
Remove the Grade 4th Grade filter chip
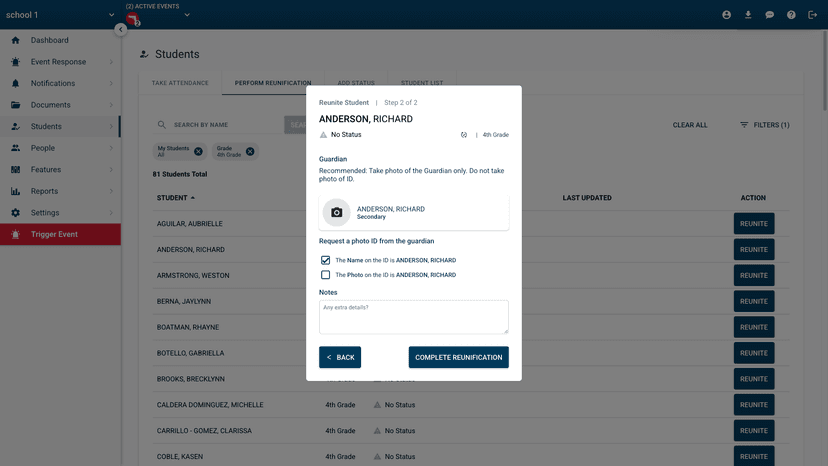pyautogui.click(x=250, y=152)
